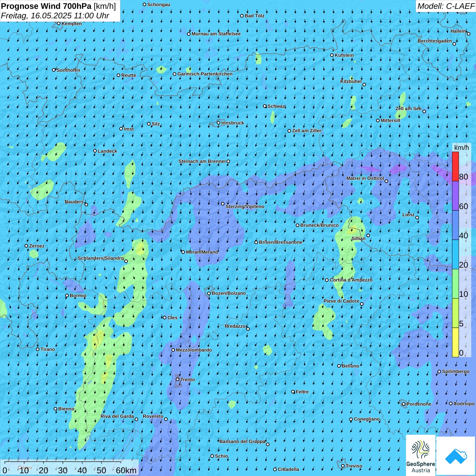
Task: Click the purple 60-80 km/h legend color
Action: point(455,196)
